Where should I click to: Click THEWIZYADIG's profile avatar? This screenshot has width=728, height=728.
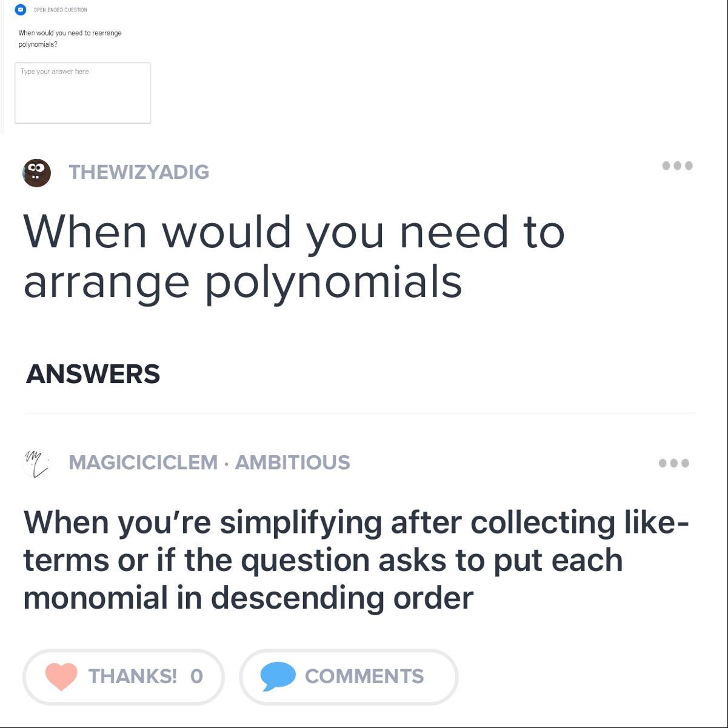[36, 173]
